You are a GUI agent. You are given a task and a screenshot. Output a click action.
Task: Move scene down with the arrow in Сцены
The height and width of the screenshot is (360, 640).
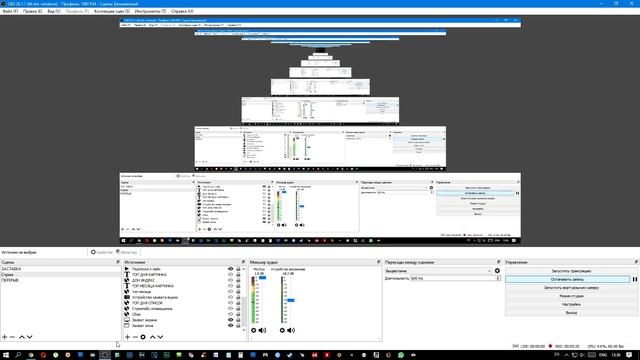click(29, 337)
